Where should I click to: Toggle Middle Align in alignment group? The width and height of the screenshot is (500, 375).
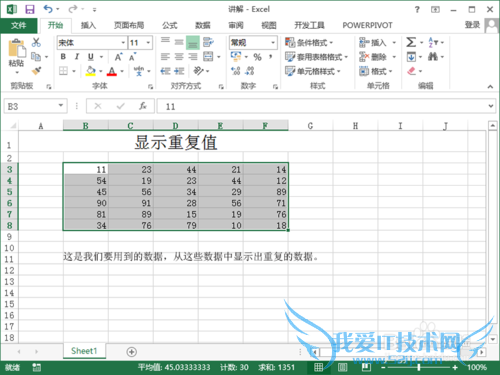[x=179, y=42]
